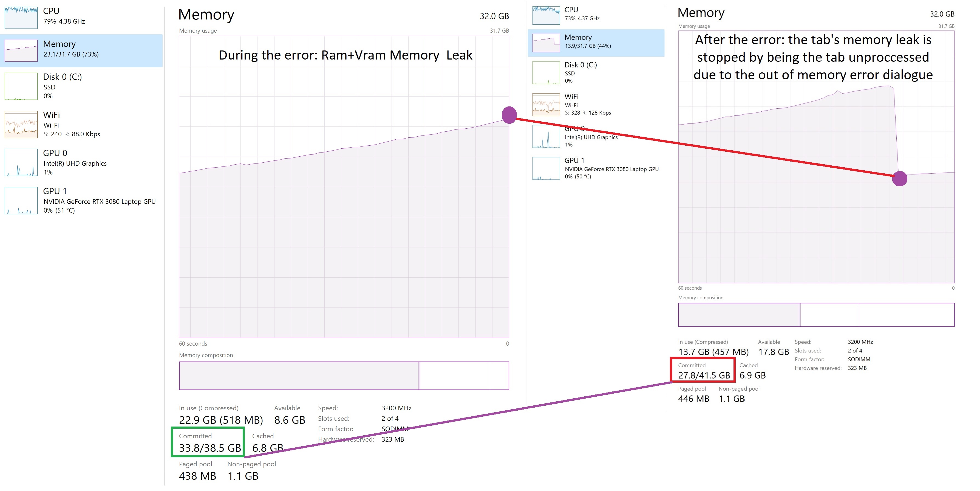Viewport: 980px width, 491px height.
Task: Click the Available 17.8 GB value
Action: tap(774, 352)
